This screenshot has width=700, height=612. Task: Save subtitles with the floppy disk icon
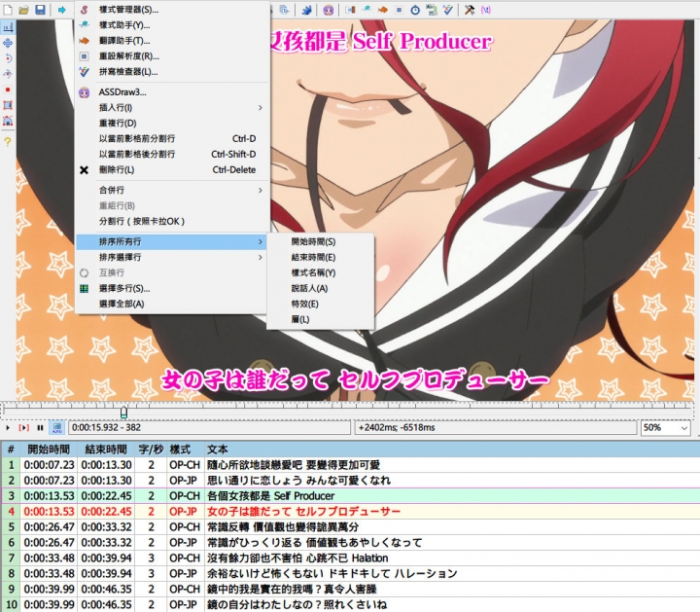point(40,10)
